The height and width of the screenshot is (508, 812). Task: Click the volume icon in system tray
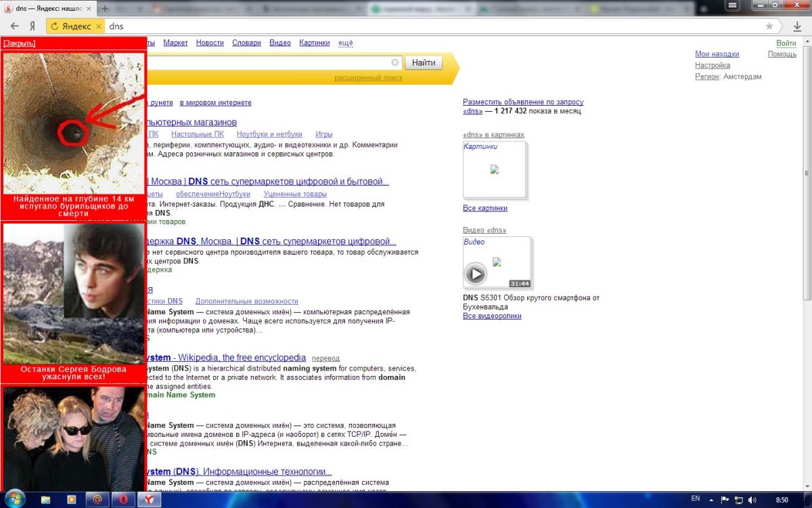752,500
